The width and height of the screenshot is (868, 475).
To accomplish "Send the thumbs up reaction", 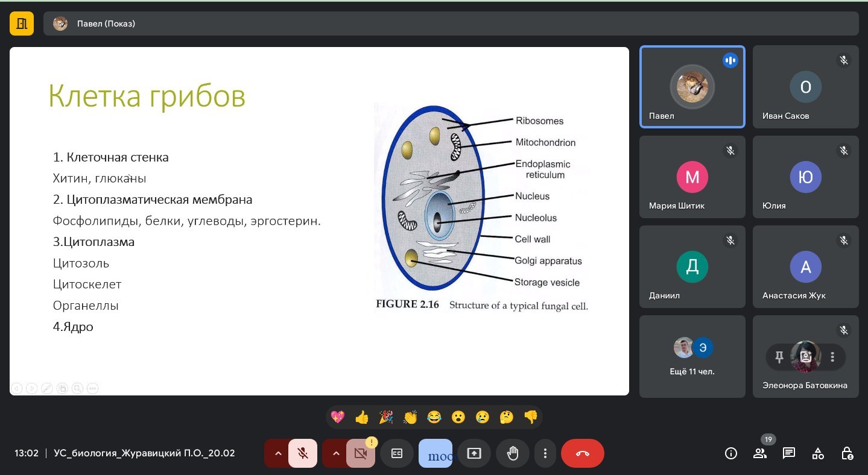I will (x=362, y=417).
